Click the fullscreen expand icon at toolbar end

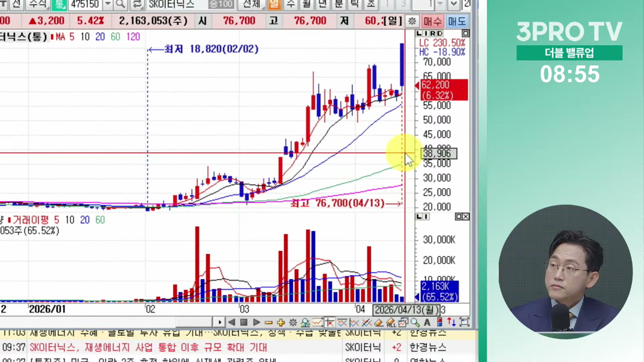click(x=464, y=322)
